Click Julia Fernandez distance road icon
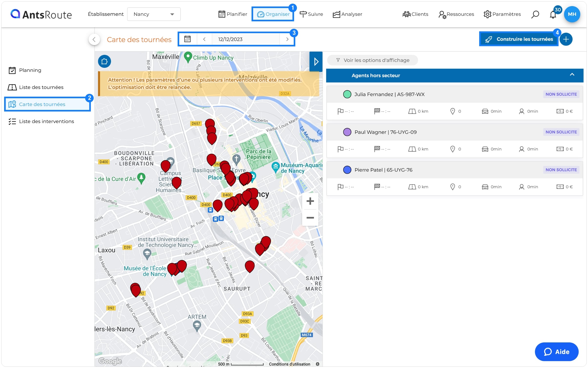 412,111
